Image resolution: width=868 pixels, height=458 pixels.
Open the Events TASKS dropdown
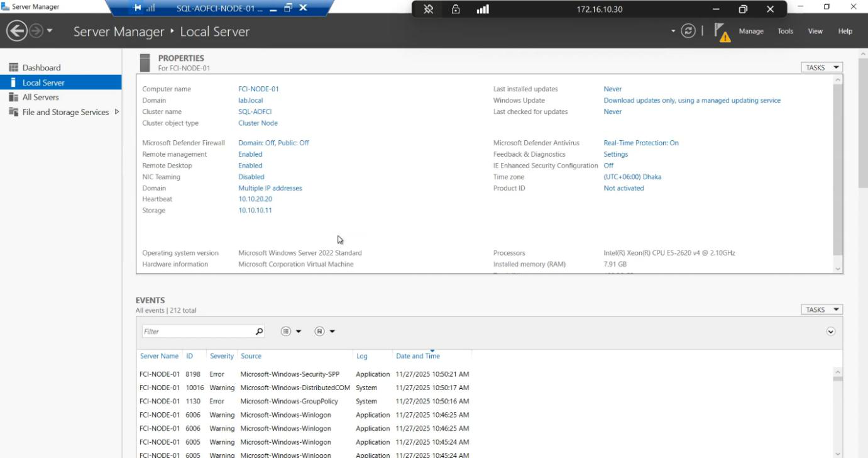tap(821, 310)
